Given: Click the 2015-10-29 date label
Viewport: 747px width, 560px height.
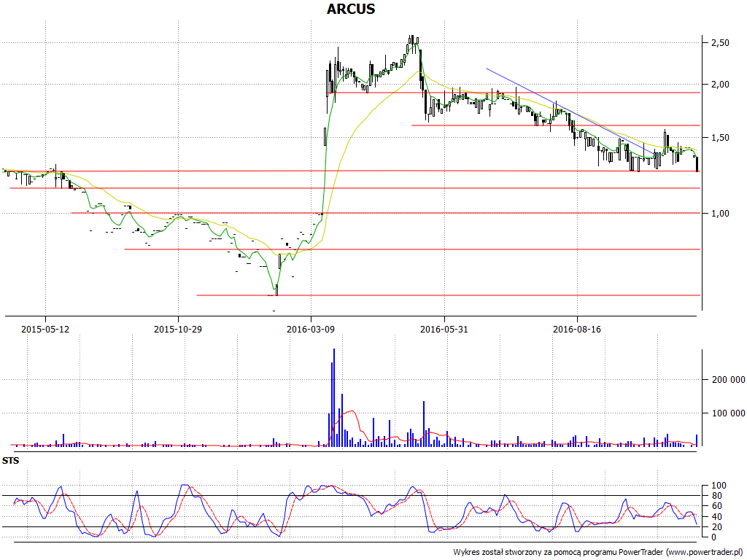Looking at the screenshot, I should click(178, 329).
